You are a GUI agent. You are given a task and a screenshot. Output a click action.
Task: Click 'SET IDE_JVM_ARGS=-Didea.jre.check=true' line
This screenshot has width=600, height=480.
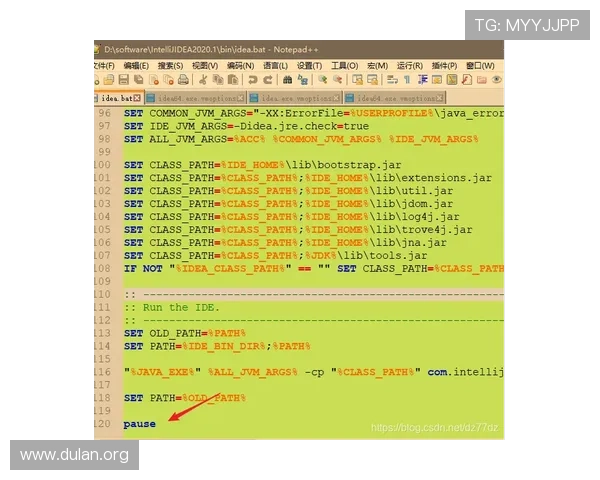[246, 126]
